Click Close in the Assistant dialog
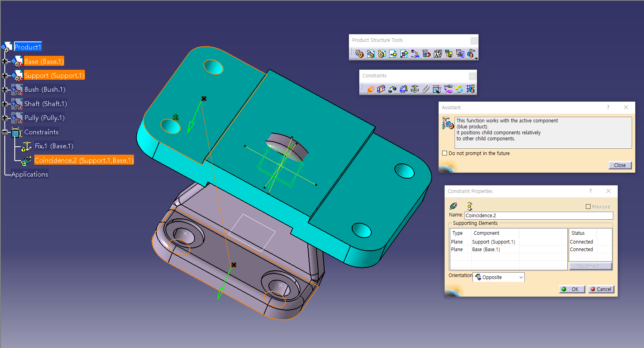Image resolution: width=644 pixels, height=348 pixels. (x=620, y=165)
